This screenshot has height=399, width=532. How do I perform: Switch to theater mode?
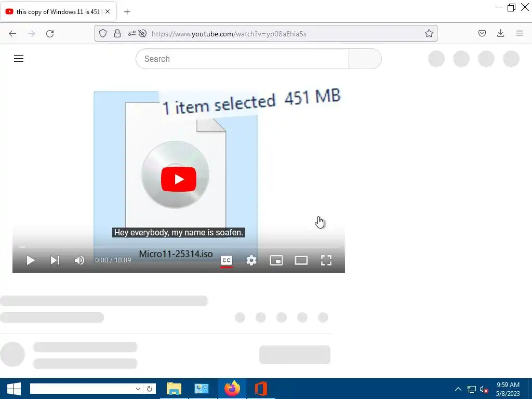point(301,260)
